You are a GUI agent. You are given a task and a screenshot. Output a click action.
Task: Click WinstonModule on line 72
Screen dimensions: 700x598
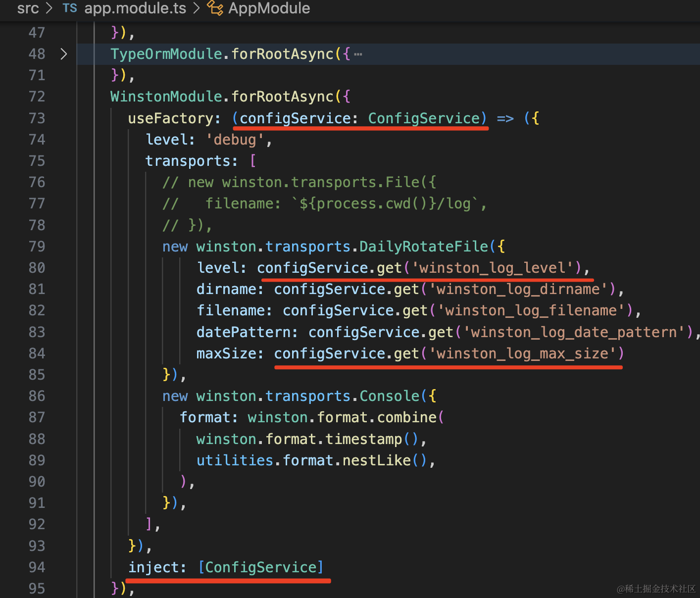point(166,97)
